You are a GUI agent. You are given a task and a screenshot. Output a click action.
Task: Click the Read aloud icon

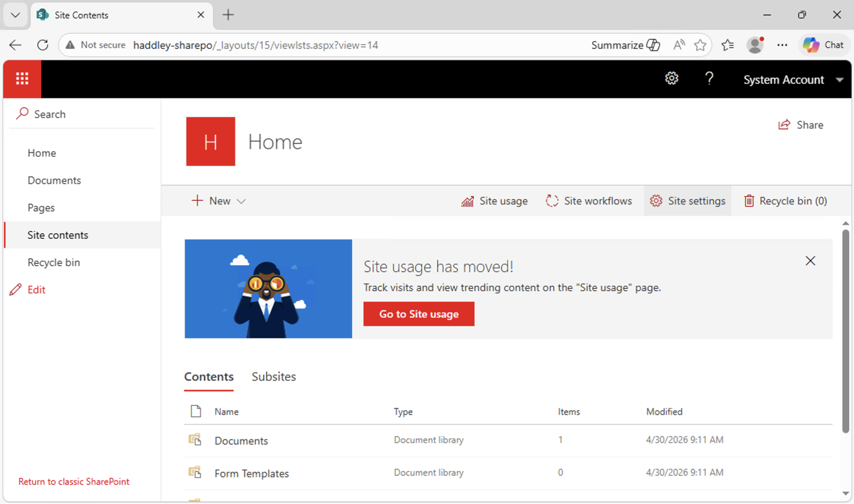coord(678,45)
